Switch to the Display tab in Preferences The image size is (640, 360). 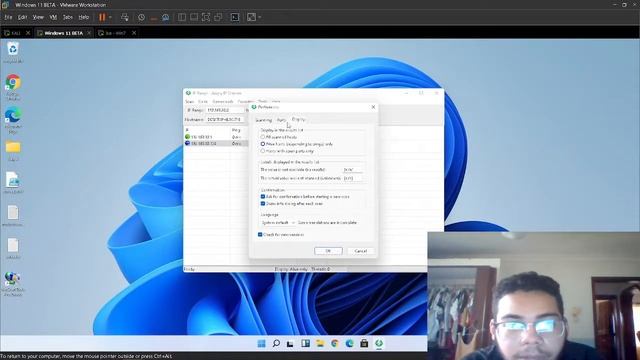pyautogui.click(x=298, y=120)
